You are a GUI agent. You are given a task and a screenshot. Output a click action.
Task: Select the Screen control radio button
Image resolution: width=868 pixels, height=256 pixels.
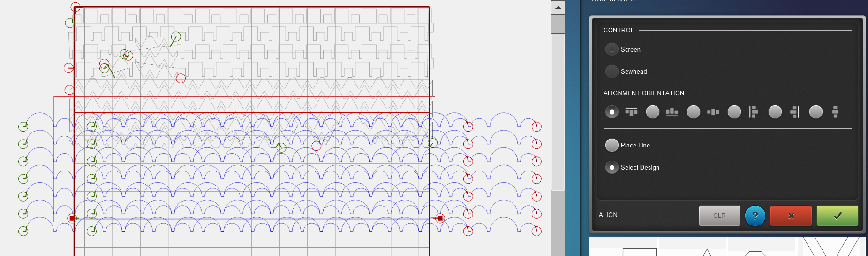pos(612,49)
